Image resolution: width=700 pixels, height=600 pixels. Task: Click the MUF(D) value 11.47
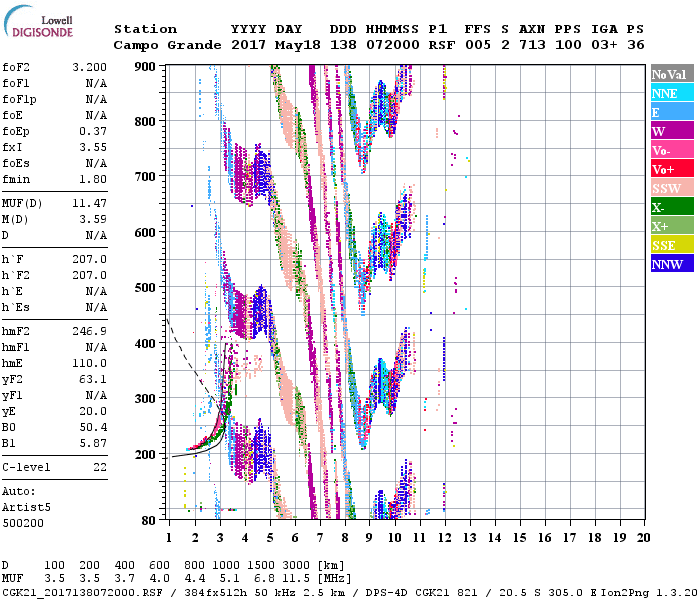pyautogui.click(x=89, y=204)
